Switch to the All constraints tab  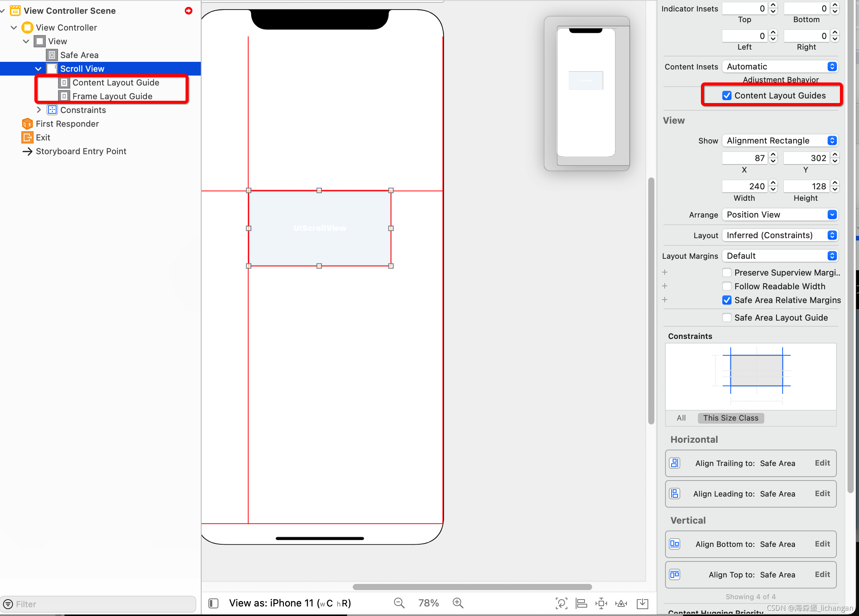681,418
